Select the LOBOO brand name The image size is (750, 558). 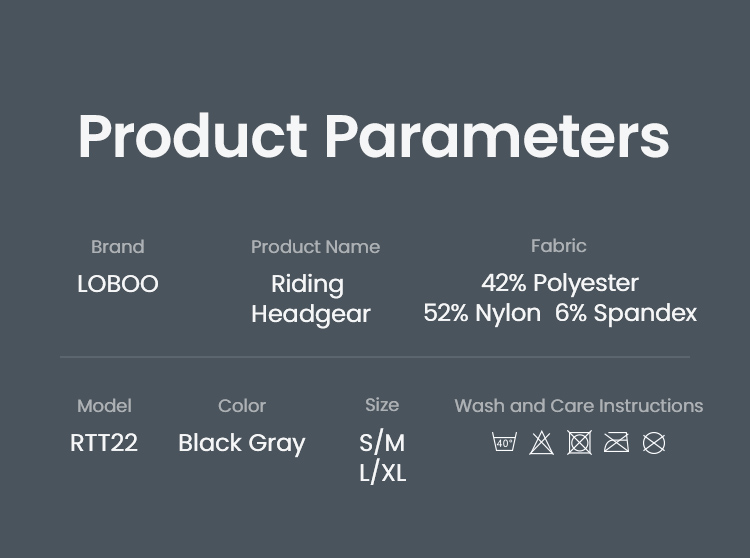[x=118, y=284]
